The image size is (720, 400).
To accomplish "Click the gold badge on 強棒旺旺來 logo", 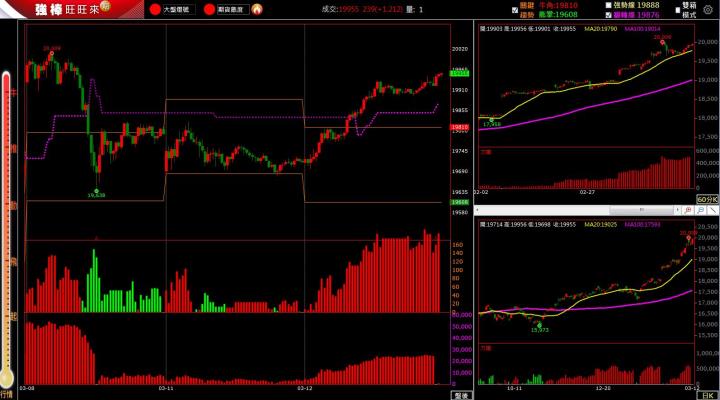I will [105, 6].
